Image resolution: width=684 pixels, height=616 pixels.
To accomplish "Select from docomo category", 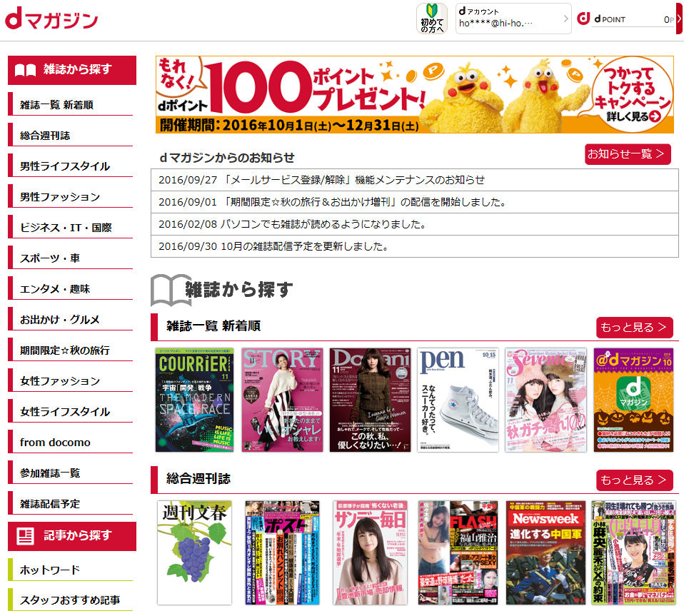I will pyautogui.click(x=70, y=442).
